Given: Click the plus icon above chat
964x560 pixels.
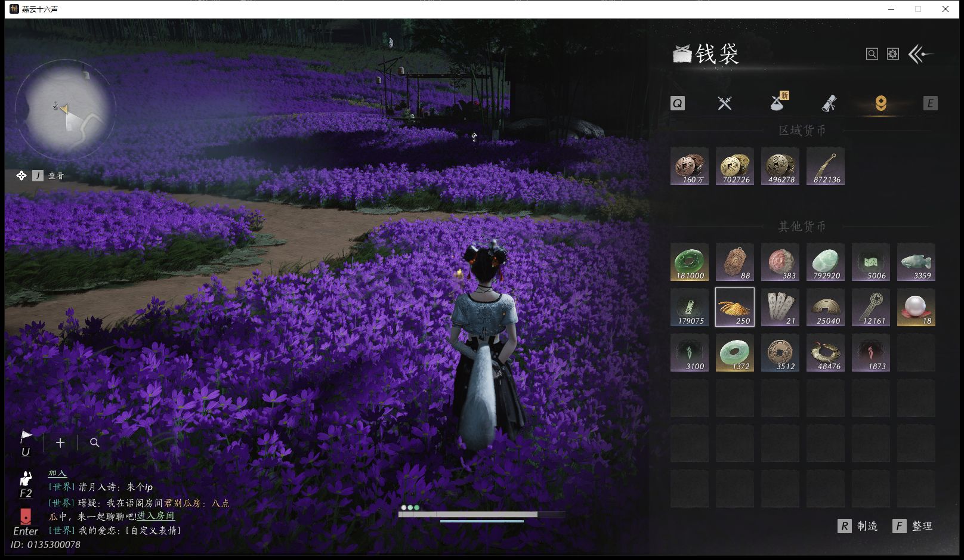Looking at the screenshot, I should pyautogui.click(x=60, y=443).
